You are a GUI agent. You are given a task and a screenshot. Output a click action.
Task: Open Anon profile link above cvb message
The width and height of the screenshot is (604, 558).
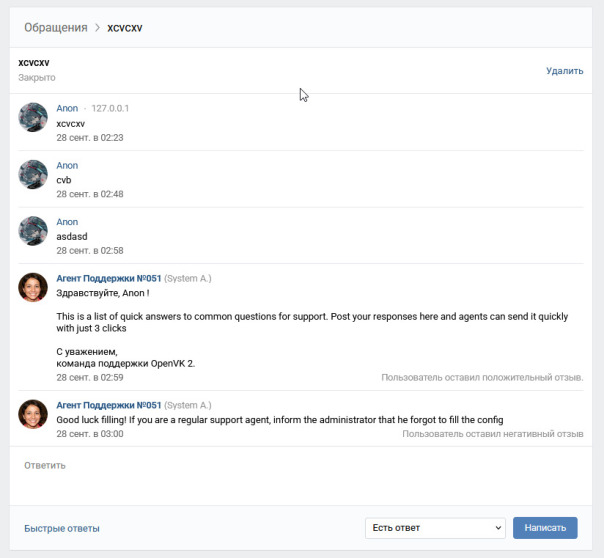pos(67,165)
